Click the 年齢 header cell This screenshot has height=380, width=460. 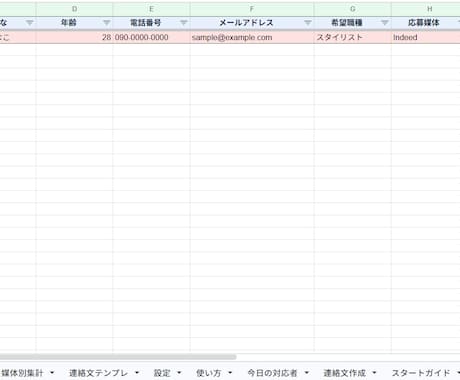pyautogui.click(x=74, y=23)
